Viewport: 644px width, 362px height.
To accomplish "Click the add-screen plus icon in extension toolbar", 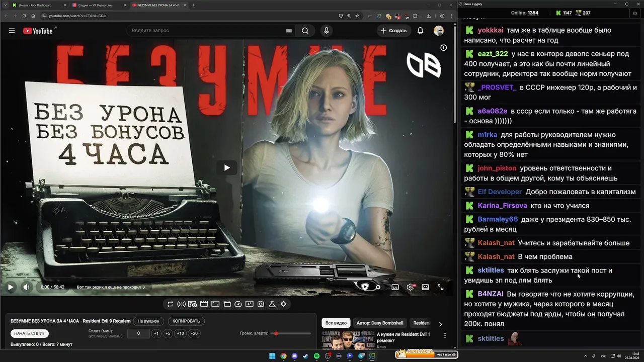I will click(x=249, y=304).
